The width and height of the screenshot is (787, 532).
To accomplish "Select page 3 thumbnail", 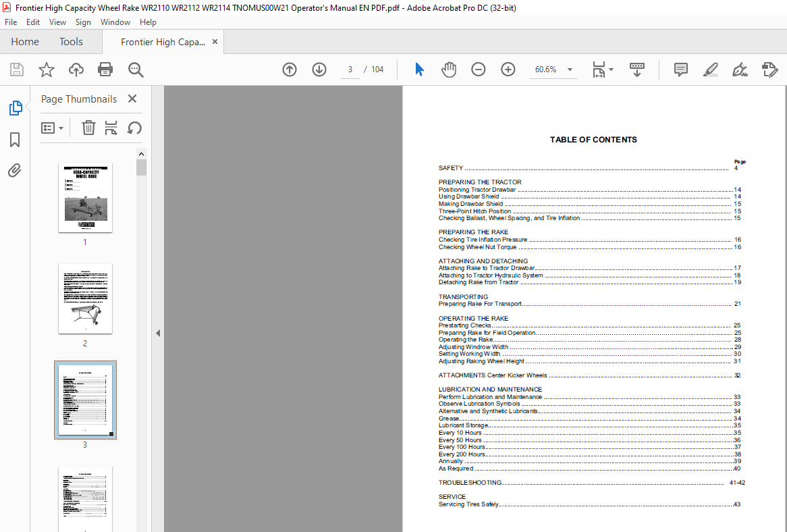I will (85, 400).
